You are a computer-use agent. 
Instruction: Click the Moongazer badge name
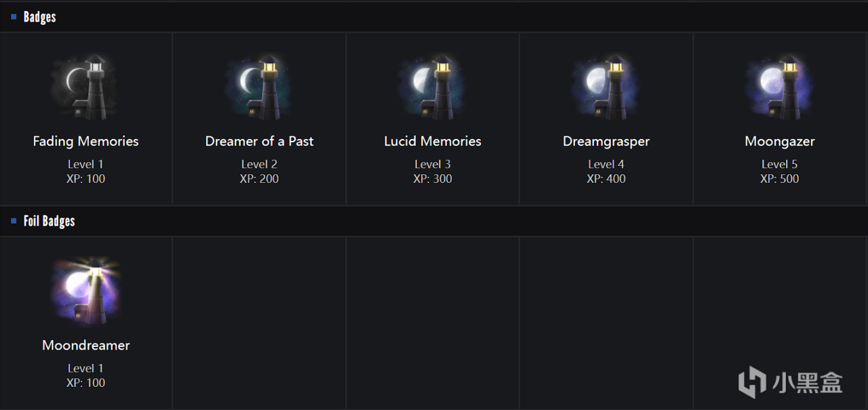(780, 141)
